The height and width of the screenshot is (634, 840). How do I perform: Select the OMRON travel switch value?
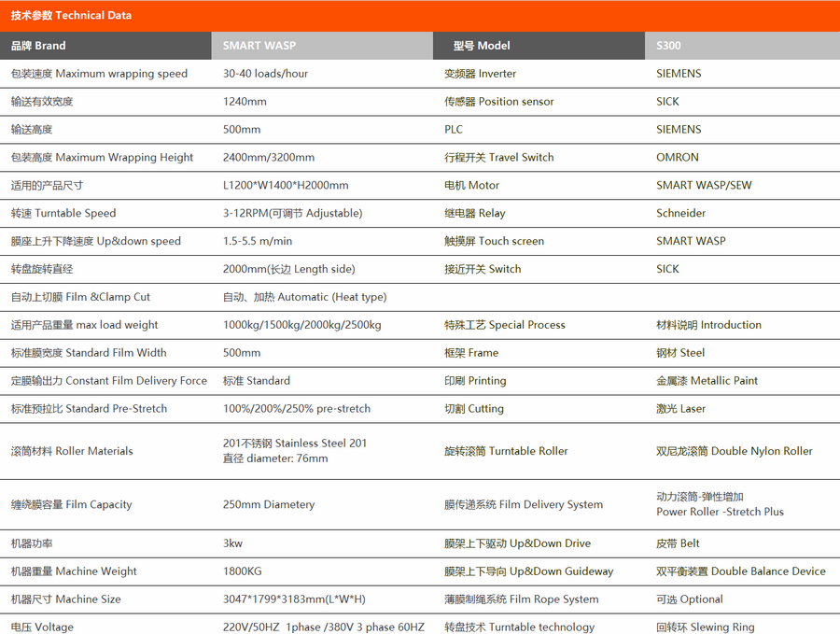tap(677, 158)
